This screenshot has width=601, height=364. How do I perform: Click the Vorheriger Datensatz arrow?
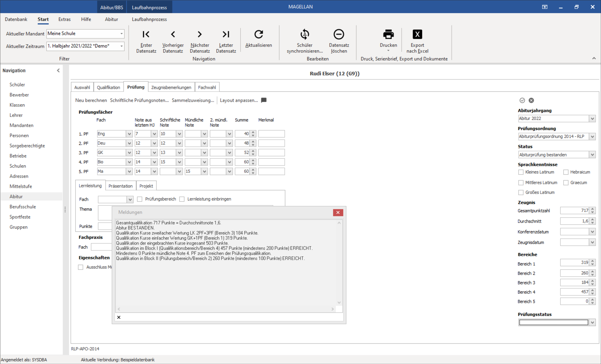[173, 34]
